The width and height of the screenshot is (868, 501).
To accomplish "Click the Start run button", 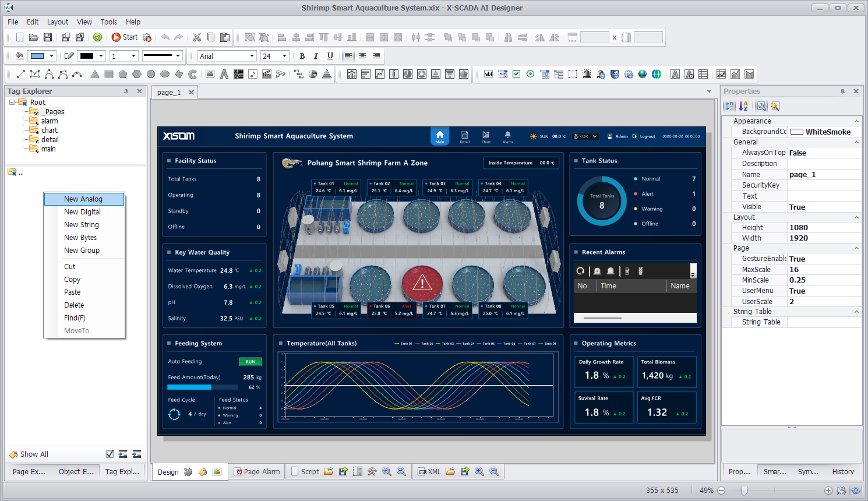I will tap(125, 37).
